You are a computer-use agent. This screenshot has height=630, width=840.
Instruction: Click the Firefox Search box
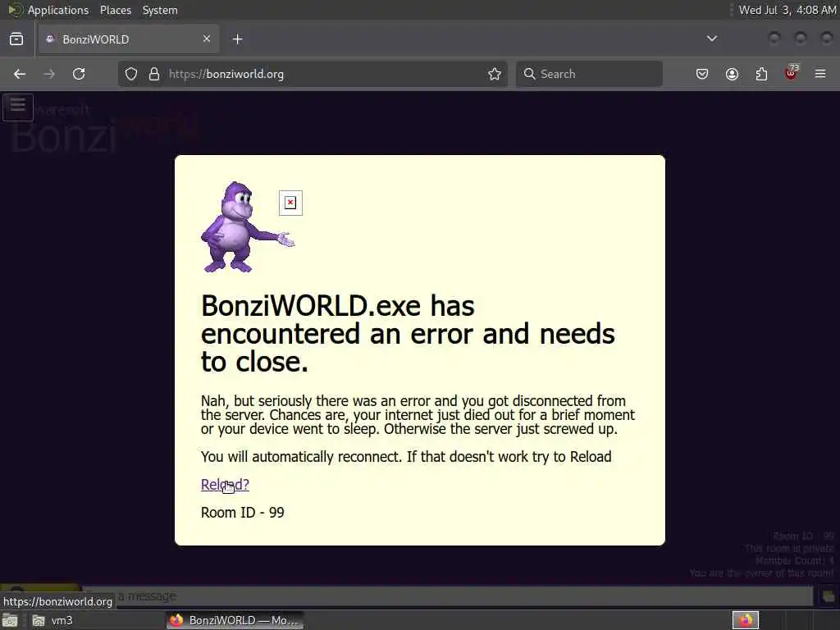point(589,74)
